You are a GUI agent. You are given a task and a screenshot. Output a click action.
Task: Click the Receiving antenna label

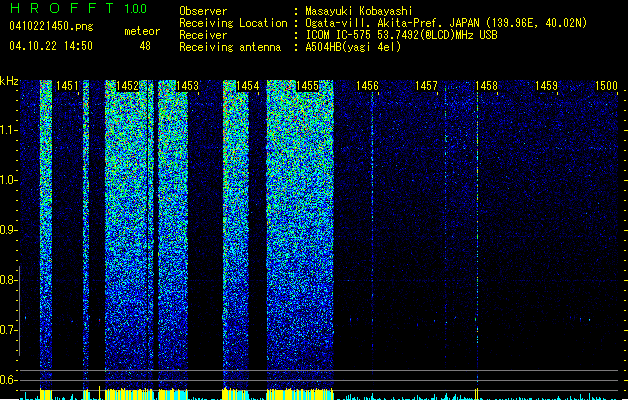(x=230, y=47)
